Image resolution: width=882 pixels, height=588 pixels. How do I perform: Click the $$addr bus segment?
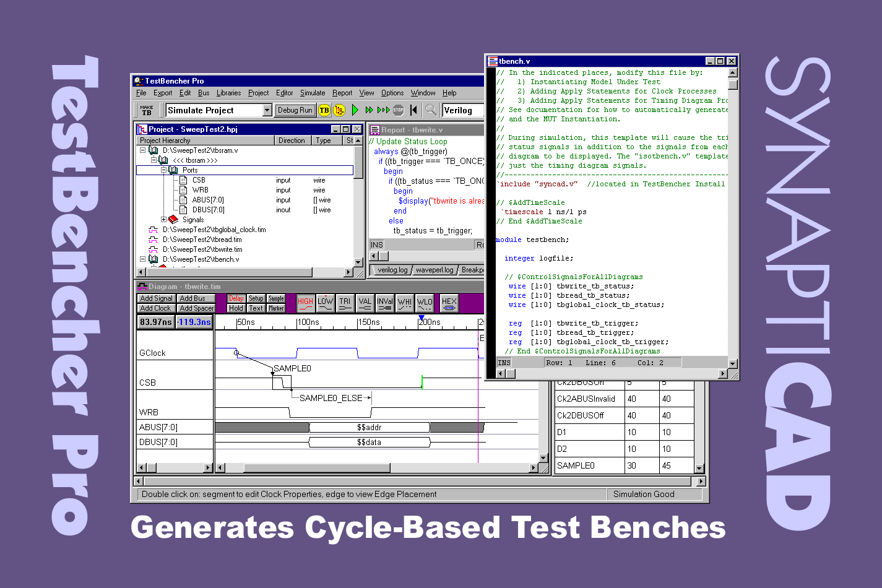pyautogui.click(x=370, y=427)
